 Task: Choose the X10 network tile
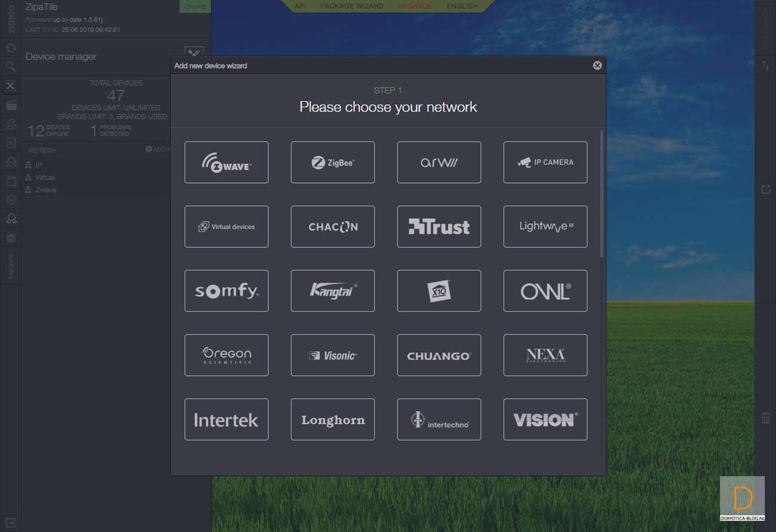pos(439,291)
